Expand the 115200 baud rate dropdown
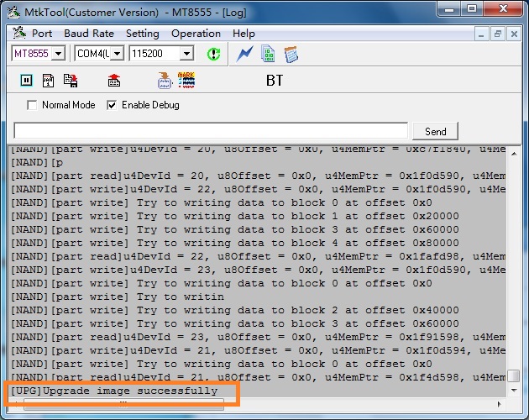 point(186,54)
